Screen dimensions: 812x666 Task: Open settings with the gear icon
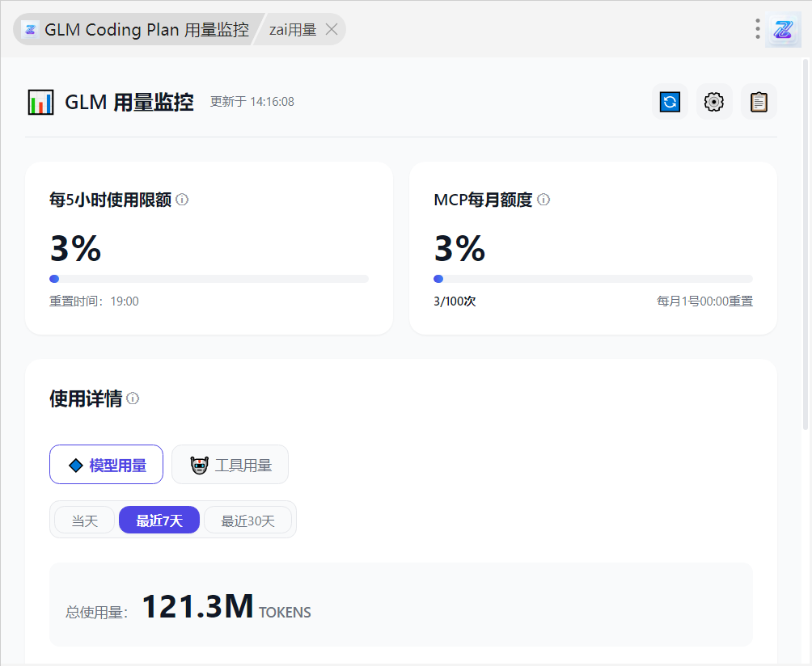714,102
